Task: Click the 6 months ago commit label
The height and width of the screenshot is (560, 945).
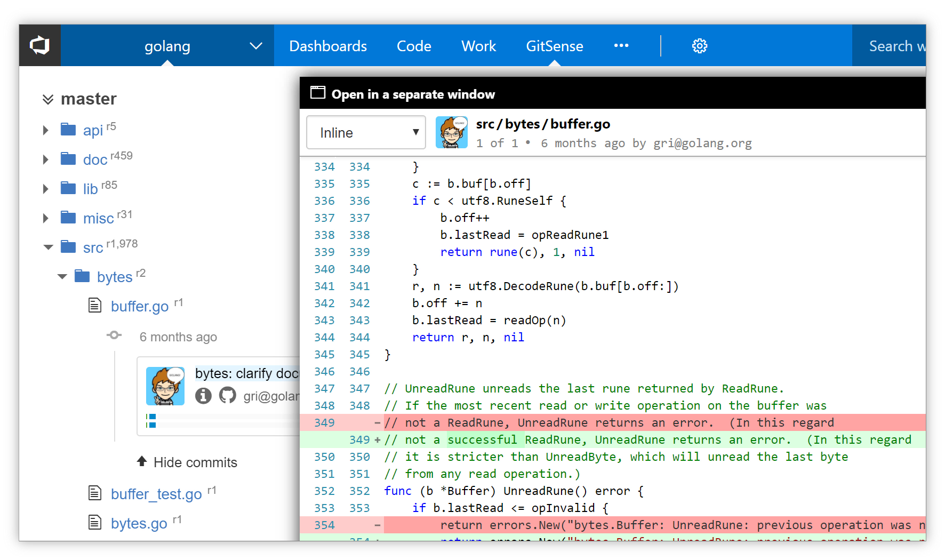Action: click(x=178, y=337)
